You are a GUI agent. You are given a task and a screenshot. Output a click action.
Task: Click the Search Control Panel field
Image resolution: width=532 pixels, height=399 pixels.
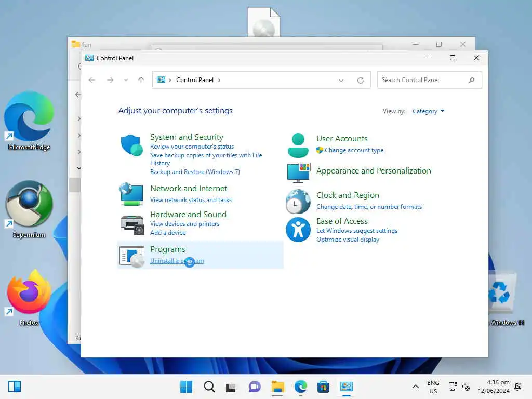pyautogui.click(x=429, y=80)
